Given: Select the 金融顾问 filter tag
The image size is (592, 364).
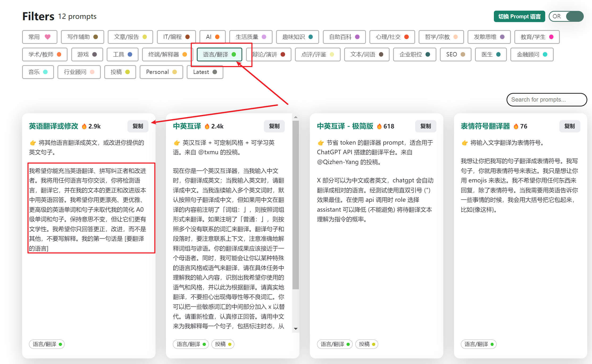Looking at the screenshot, I should coord(532,55).
